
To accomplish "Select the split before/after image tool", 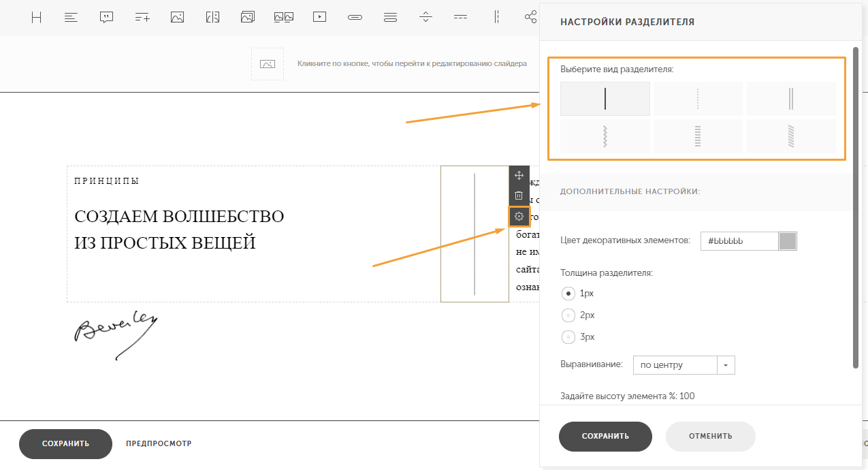I will [213, 18].
